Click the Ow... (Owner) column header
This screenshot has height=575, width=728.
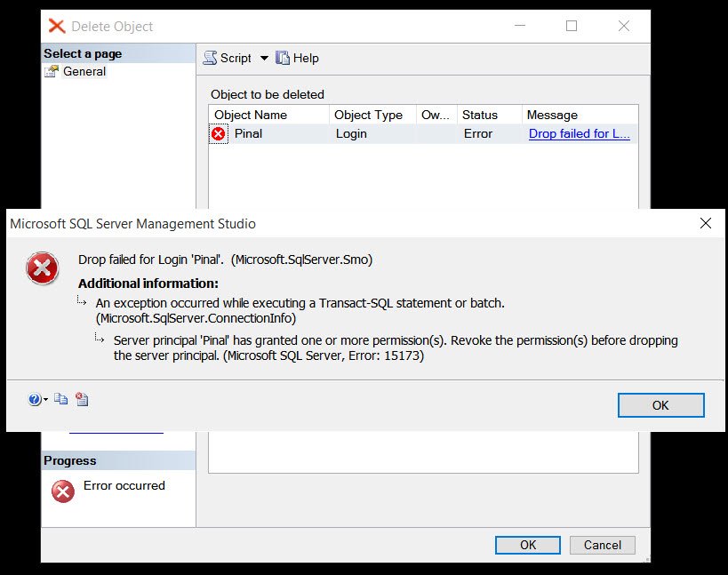436,115
